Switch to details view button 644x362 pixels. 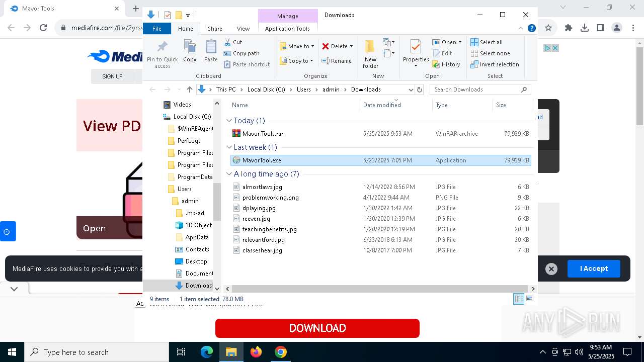pyautogui.click(x=519, y=299)
